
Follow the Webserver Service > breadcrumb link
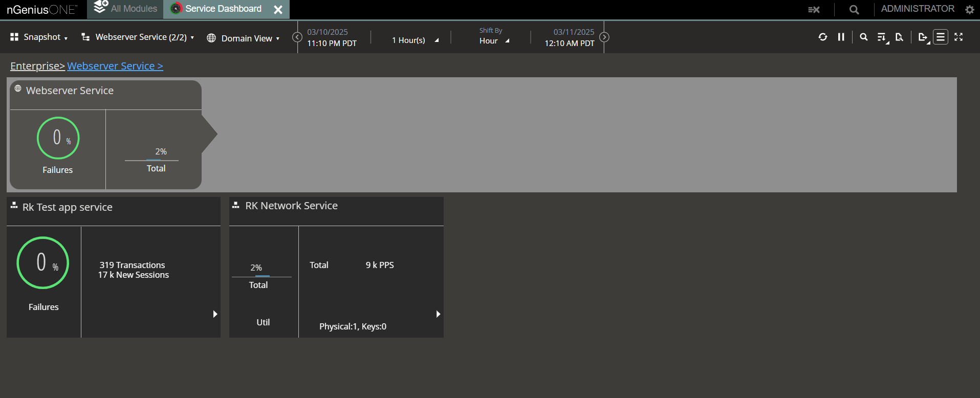click(115, 66)
